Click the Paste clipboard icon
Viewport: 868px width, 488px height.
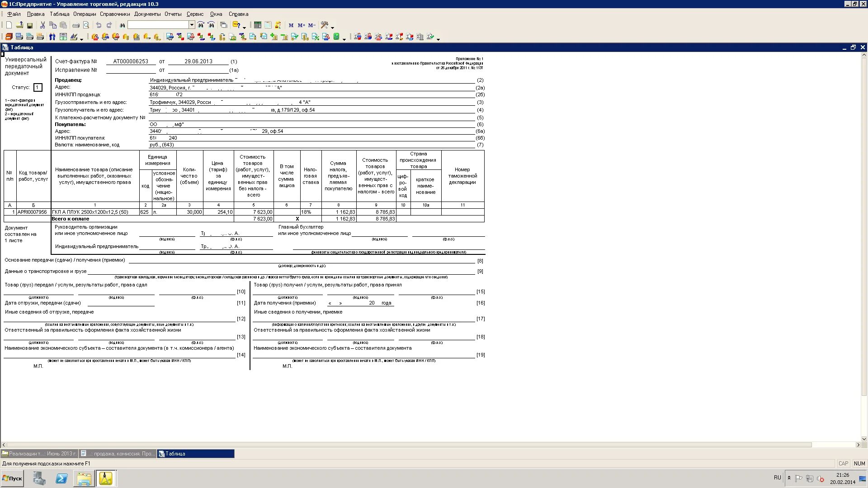pyautogui.click(x=63, y=25)
